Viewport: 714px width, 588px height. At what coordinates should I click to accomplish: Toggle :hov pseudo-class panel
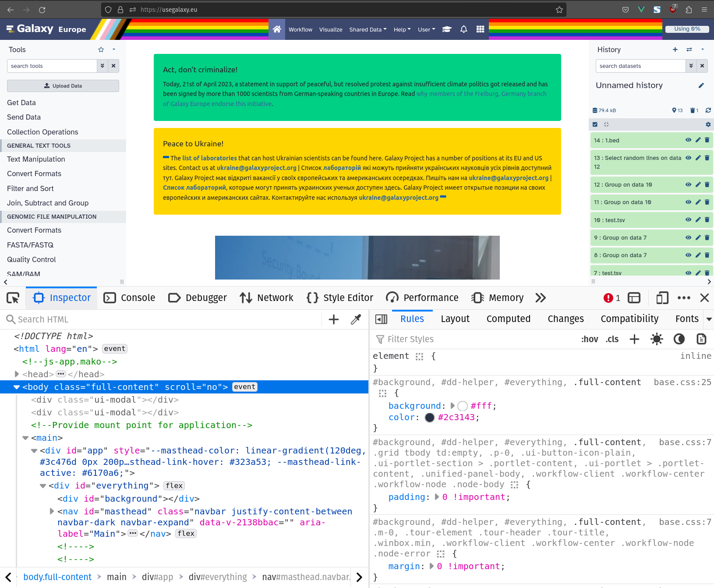coord(590,339)
